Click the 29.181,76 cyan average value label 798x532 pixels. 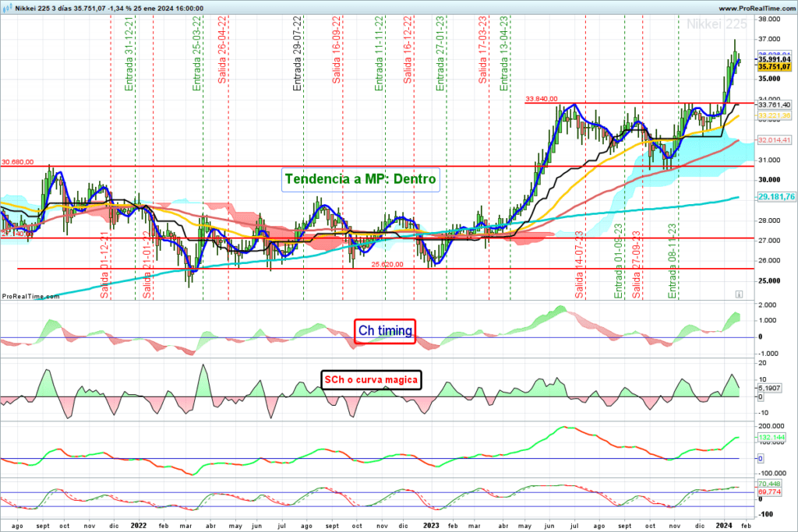(776, 197)
